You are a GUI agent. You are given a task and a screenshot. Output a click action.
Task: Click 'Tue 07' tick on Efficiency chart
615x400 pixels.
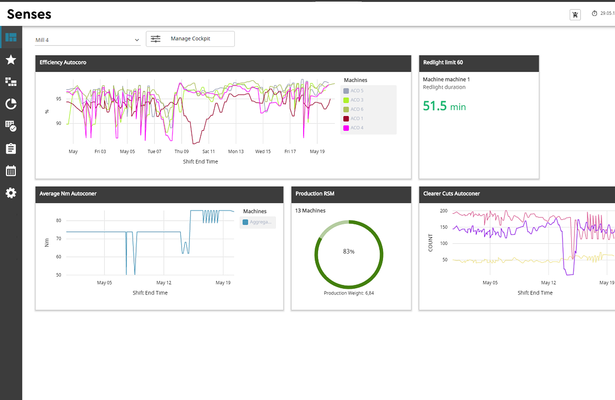[154, 151]
